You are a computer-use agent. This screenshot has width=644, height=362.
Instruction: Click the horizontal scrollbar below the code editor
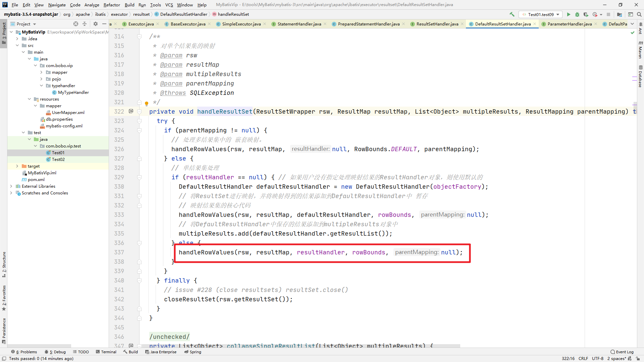[300, 346]
